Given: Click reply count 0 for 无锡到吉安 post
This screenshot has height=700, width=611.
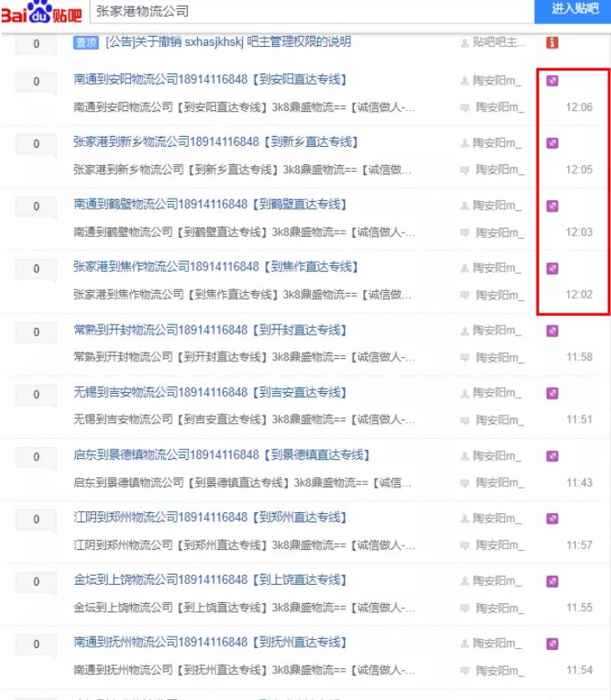Looking at the screenshot, I should (x=36, y=395).
